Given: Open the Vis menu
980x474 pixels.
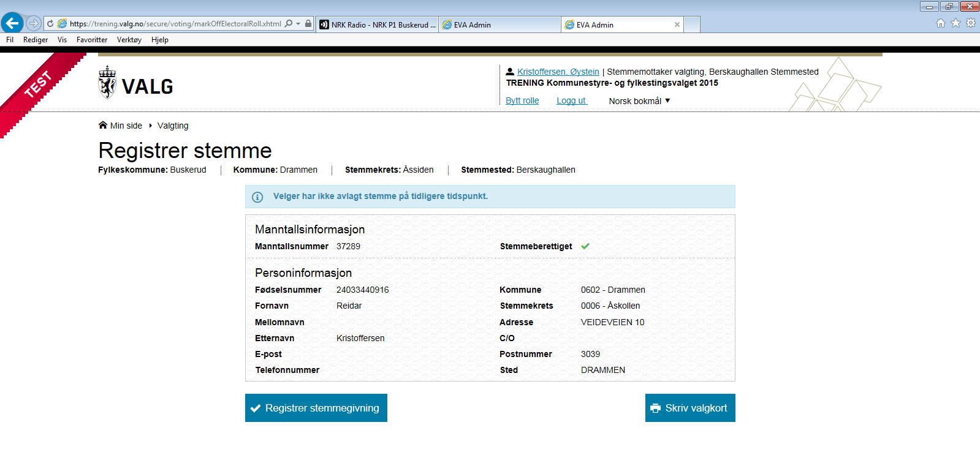Looking at the screenshot, I should [62, 40].
